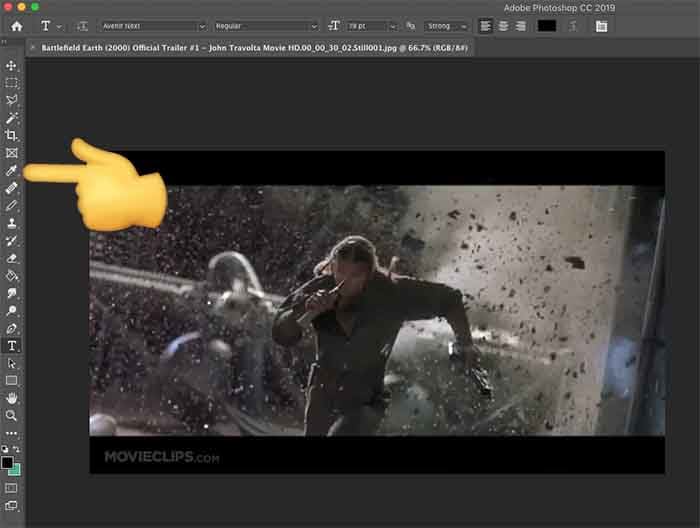Open the Regular font style dropdown

coord(265,26)
